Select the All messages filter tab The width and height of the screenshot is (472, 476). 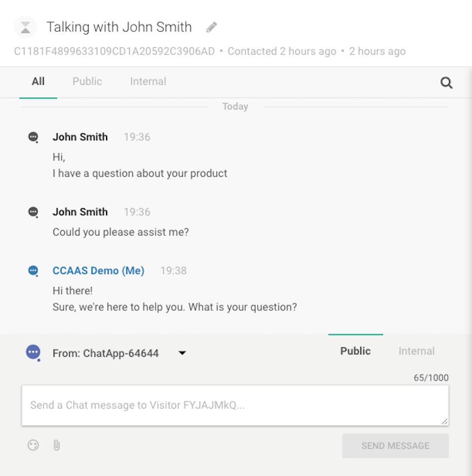[38, 82]
